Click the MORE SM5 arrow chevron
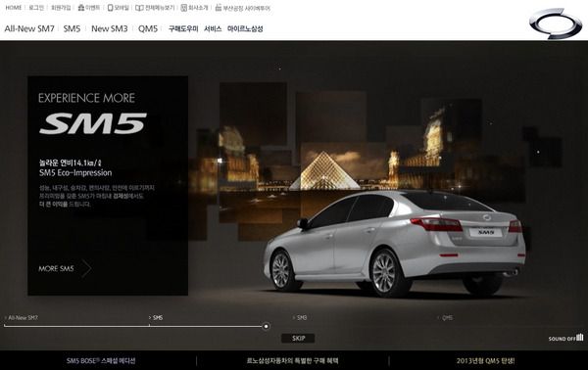 coord(86,268)
